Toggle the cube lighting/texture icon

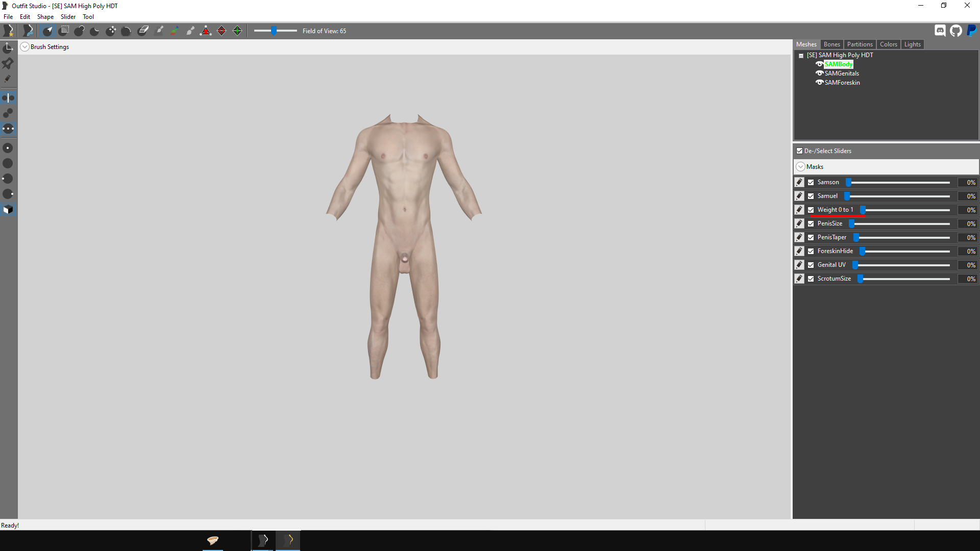pos(8,209)
